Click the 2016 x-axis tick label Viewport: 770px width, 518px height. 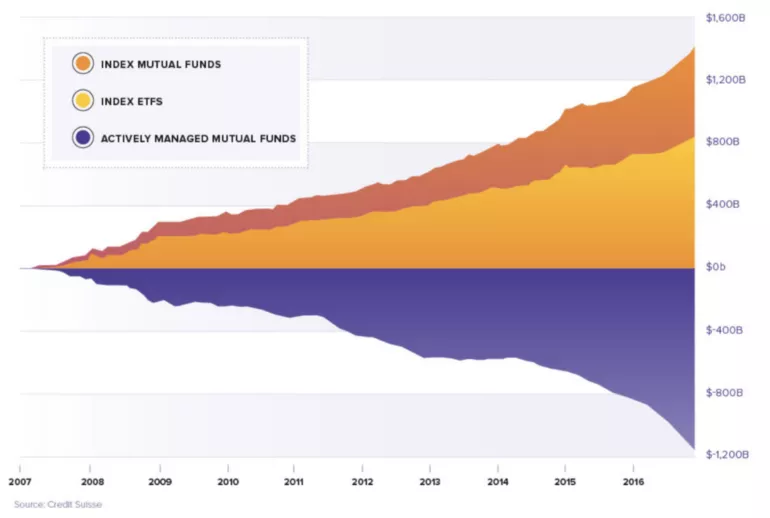633,482
